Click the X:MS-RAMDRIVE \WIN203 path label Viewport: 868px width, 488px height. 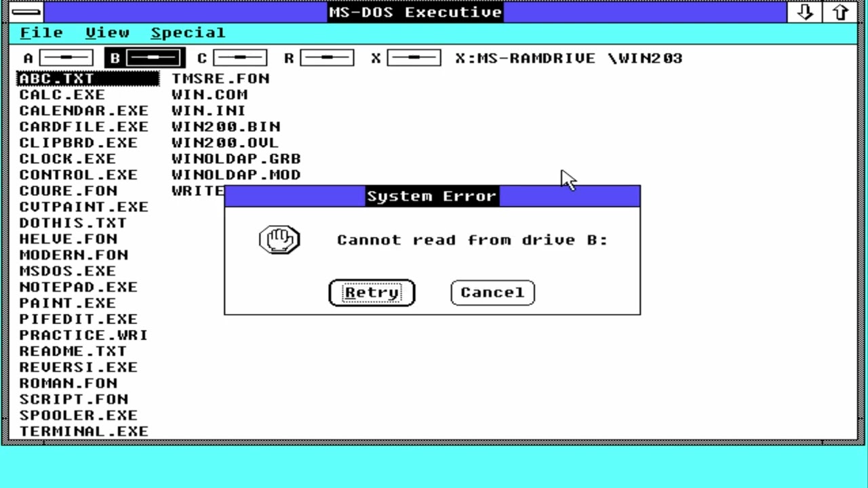click(x=568, y=58)
